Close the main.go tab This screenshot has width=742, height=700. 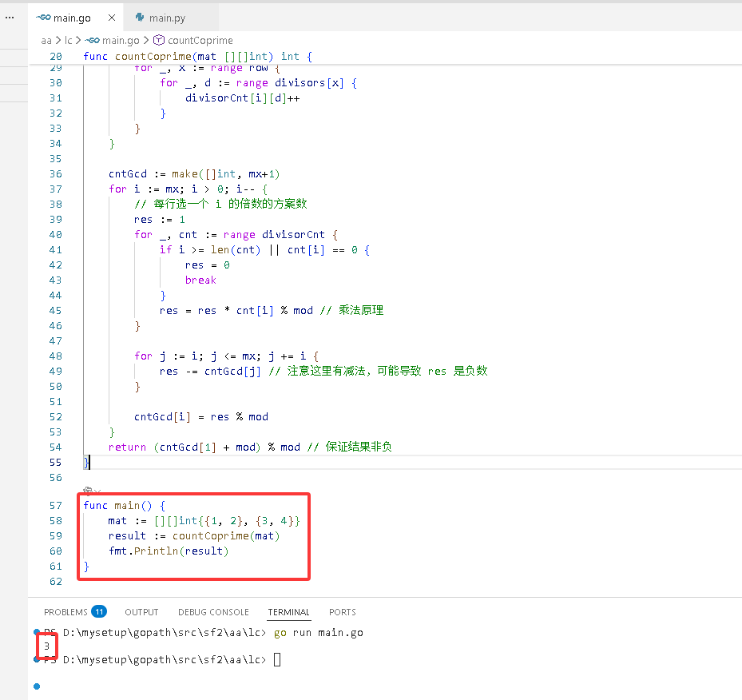[x=112, y=18]
